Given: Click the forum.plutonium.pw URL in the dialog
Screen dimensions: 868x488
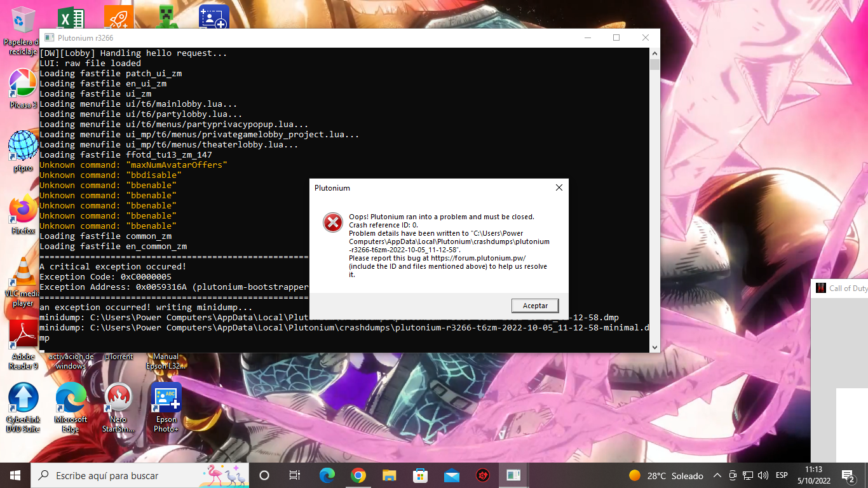Looking at the screenshot, I should point(477,258).
